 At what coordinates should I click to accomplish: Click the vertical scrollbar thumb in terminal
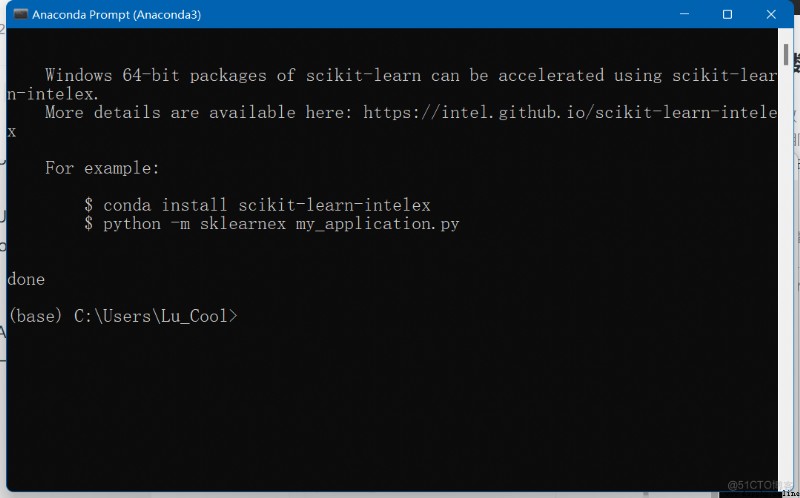coord(786,54)
